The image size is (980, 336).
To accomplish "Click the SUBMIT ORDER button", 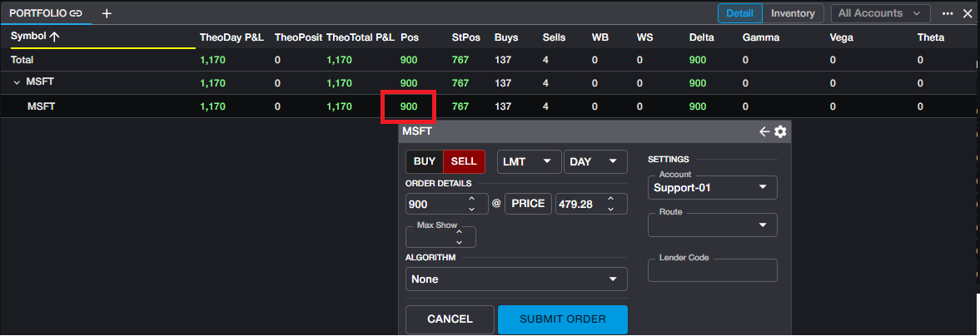I will point(563,319).
